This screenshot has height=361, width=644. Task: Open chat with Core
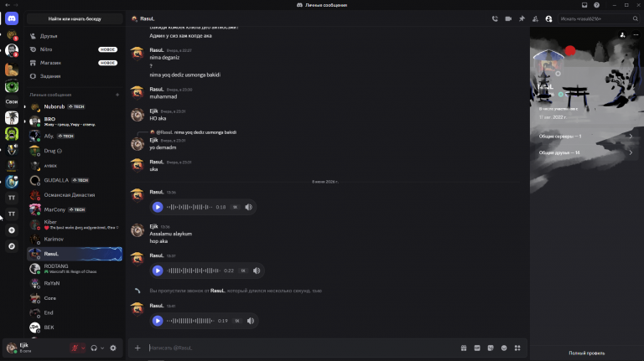(x=75, y=298)
